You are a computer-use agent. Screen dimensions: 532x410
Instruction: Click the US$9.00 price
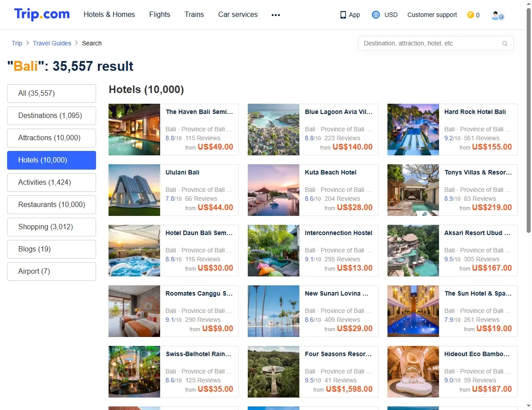(218, 329)
